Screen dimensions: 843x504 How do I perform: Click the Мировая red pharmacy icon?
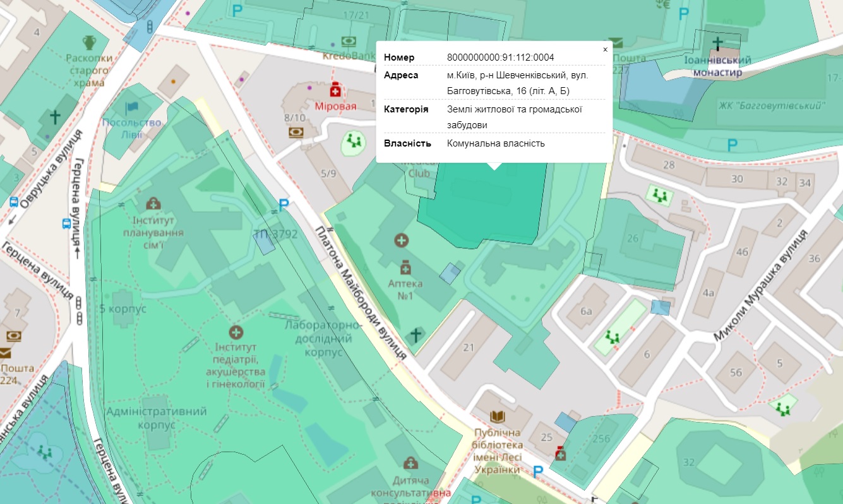click(x=335, y=90)
